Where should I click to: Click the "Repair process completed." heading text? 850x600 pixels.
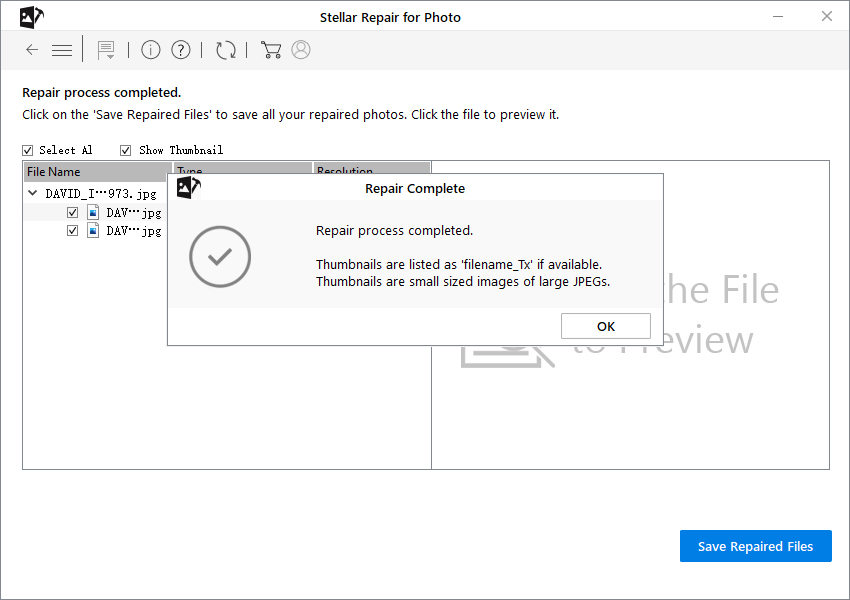click(101, 93)
